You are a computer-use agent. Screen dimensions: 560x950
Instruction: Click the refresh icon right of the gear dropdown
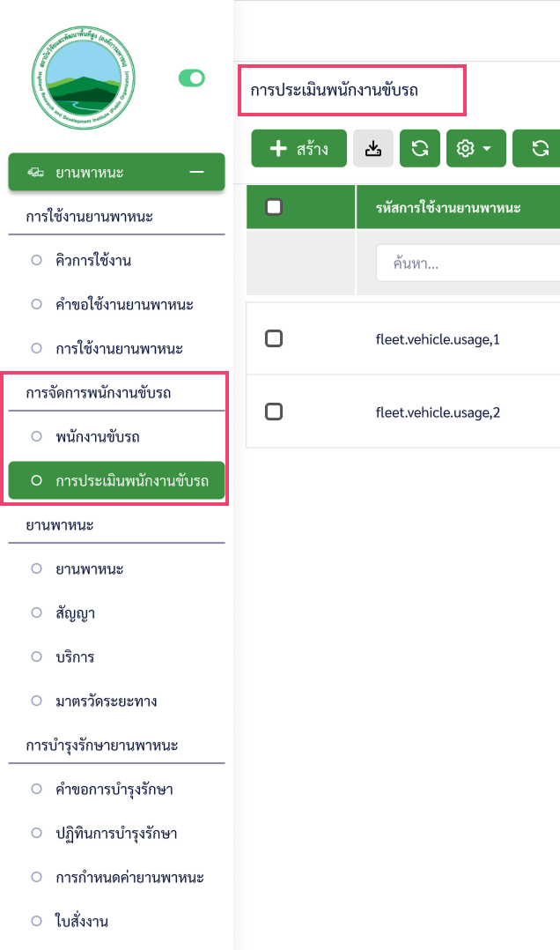pos(540,149)
